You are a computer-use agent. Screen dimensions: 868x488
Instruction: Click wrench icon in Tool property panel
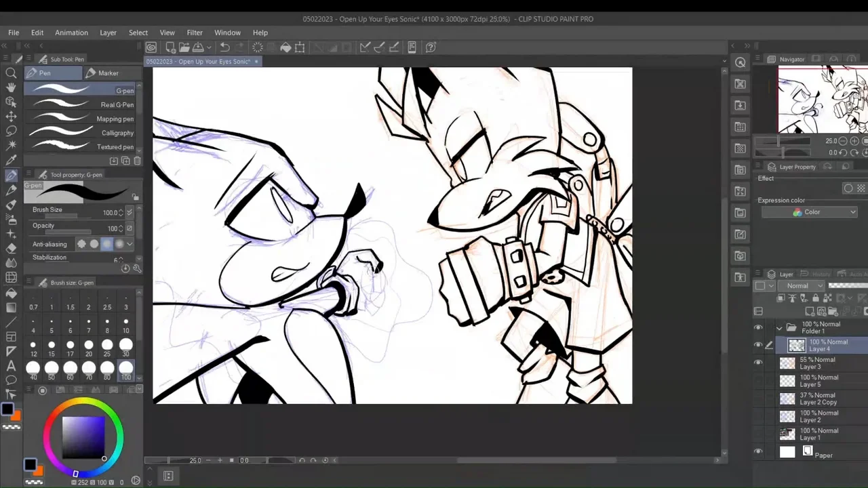[138, 268]
